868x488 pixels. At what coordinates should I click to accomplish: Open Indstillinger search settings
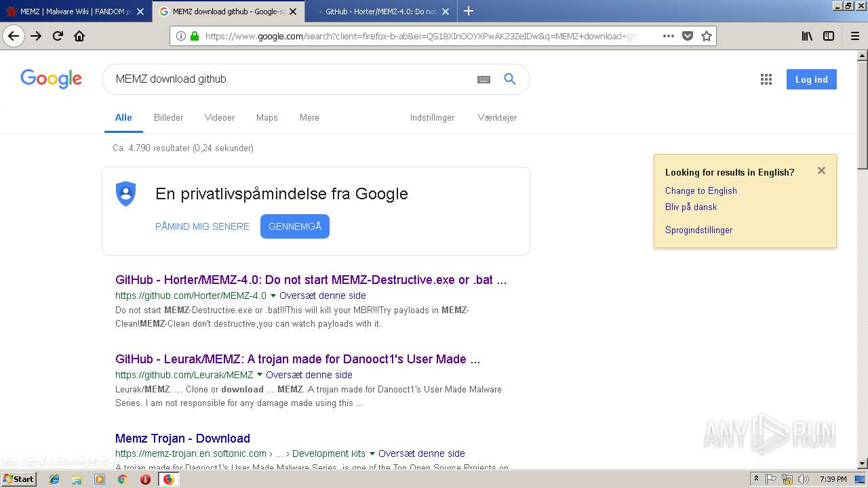tap(432, 117)
